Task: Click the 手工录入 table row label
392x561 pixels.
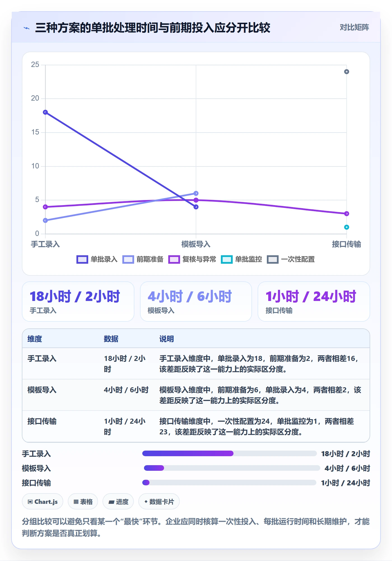Action: coord(42,359)
